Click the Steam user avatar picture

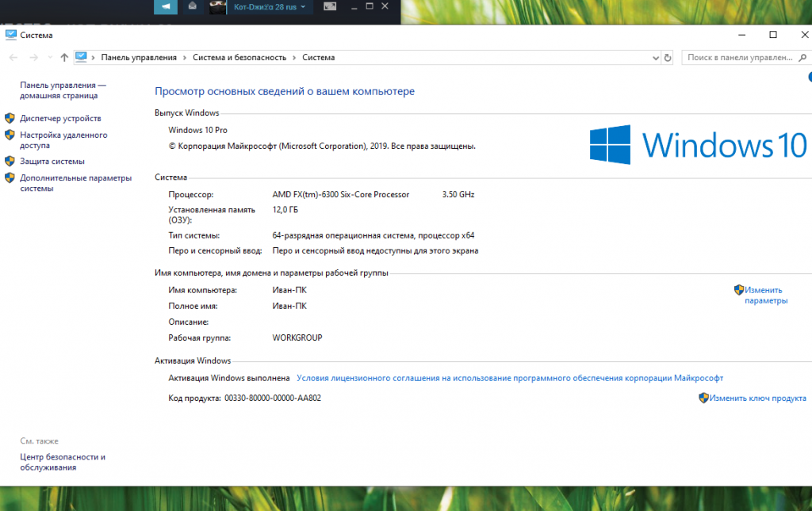(218, 7)
